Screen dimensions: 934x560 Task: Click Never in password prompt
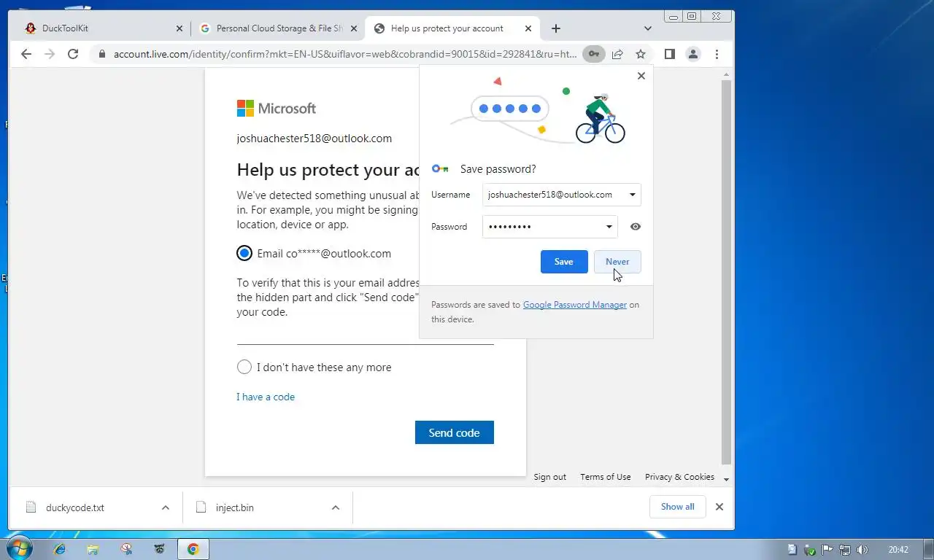617,262
